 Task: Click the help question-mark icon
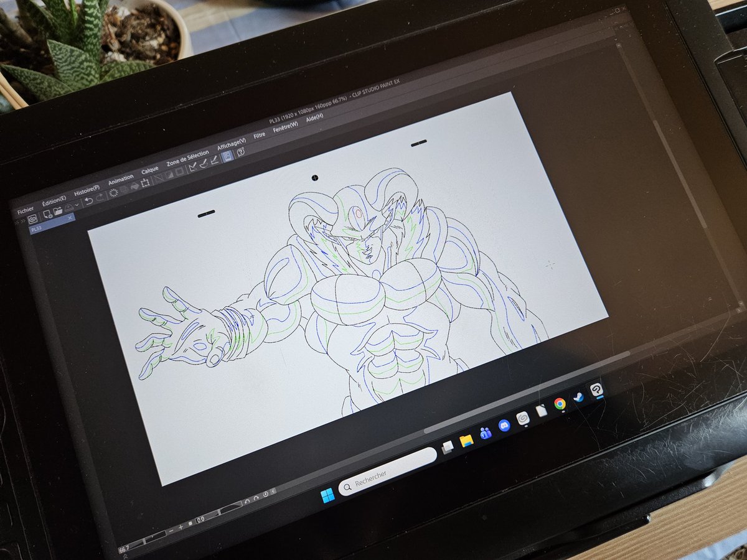tap(240, 152)
